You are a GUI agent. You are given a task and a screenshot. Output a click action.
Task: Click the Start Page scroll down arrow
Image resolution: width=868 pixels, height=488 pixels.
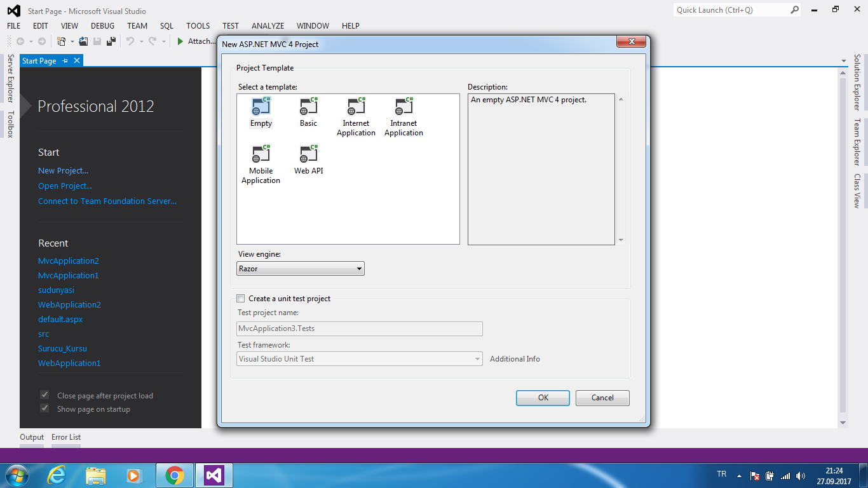click(x=843, y=423)
